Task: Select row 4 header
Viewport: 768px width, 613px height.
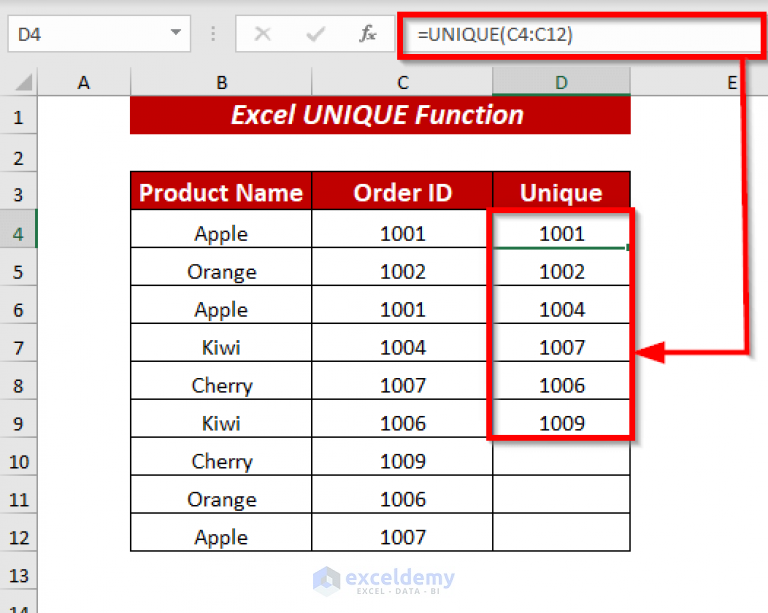Action: pos(18,234)
